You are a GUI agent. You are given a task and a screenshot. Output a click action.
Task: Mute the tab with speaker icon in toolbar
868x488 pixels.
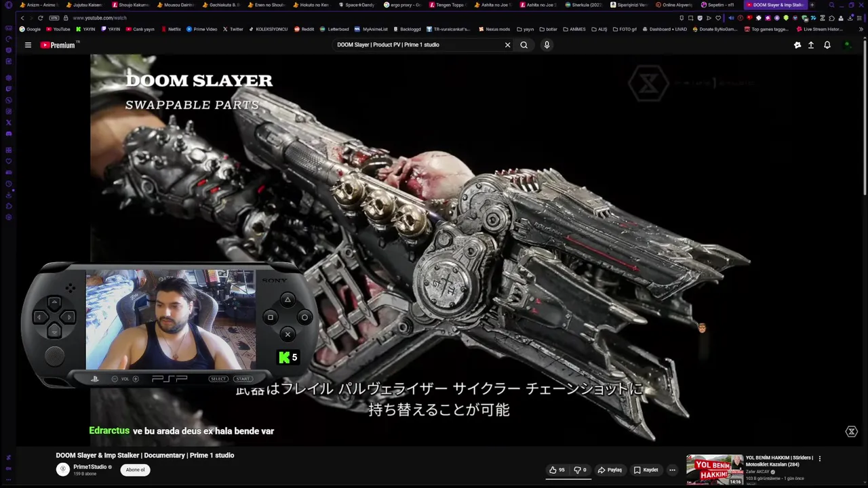pyautogui.click(x=731, y=18)
